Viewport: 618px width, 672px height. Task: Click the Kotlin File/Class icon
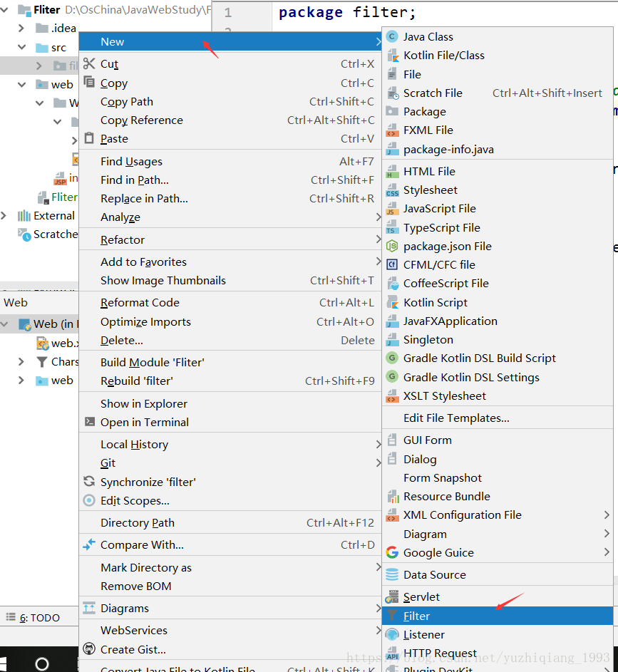pyautogui.click(x=392, y=56)
